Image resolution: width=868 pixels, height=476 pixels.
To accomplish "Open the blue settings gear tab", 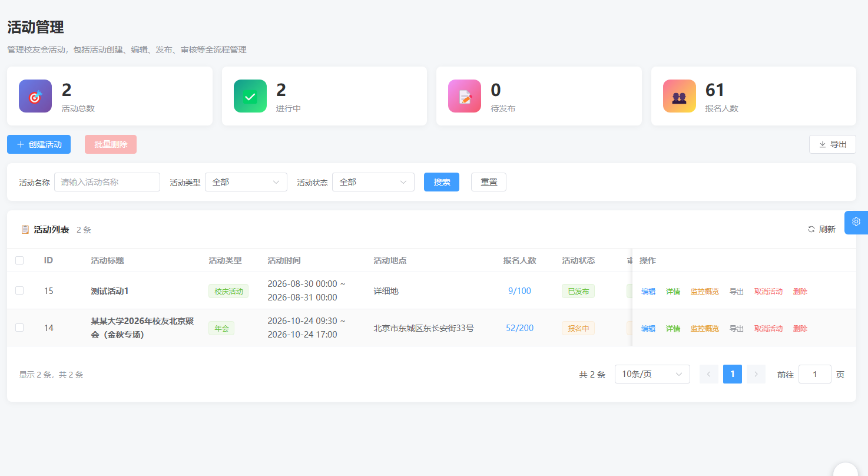I will [856, 222].
